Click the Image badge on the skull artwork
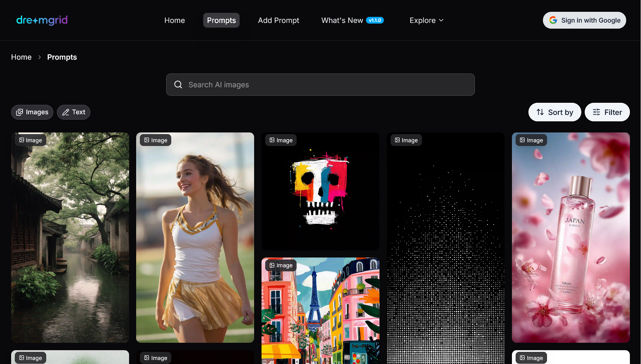 pyautogui.click(x=281, y=140)
